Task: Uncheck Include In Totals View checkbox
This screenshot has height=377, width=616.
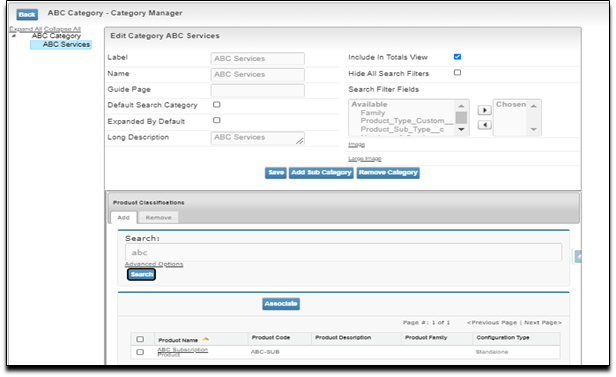Action: (457, 57)
